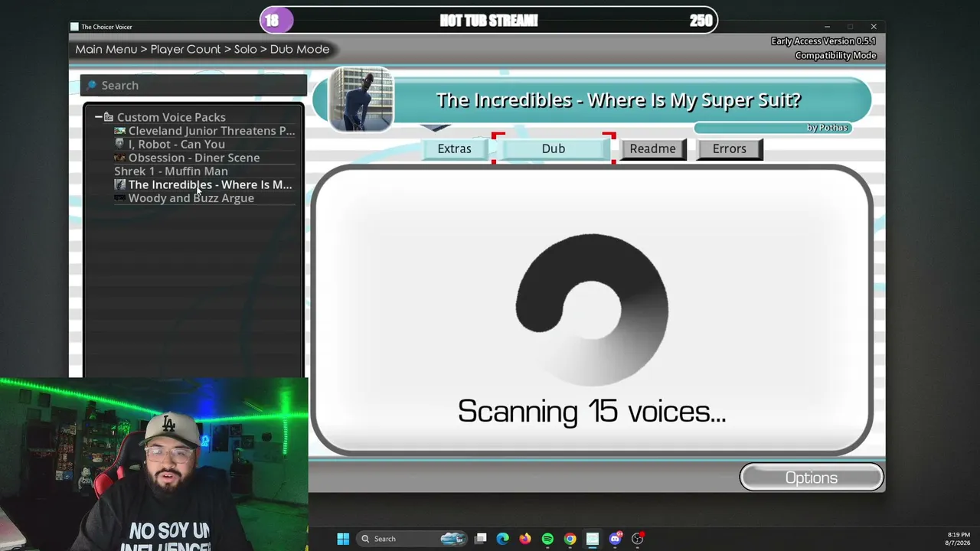The height and width of the screenshot is (551, 980).
Task: Click the taskbar Search box
Action: [413, 539]
